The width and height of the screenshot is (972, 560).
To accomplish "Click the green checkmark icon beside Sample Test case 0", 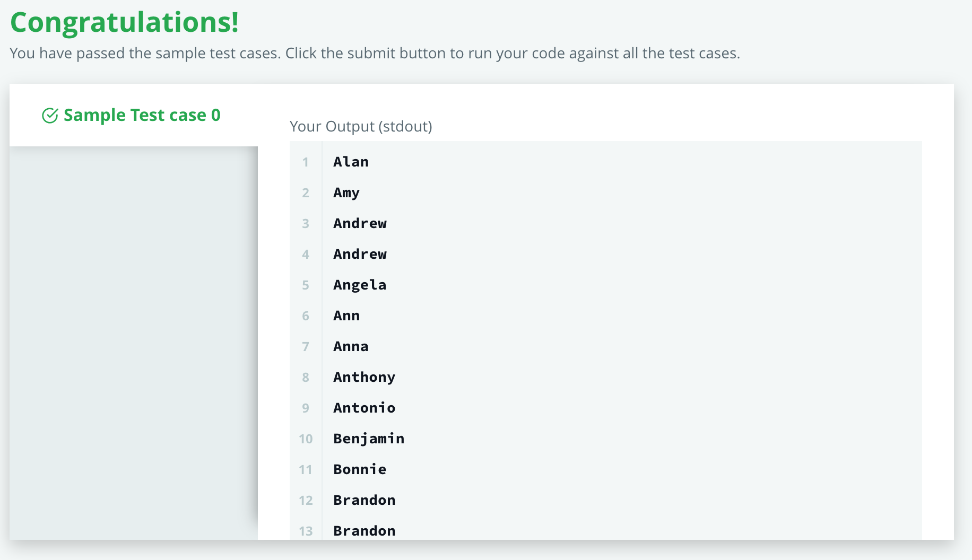I will pyautogui.click(x=50, y=116).
